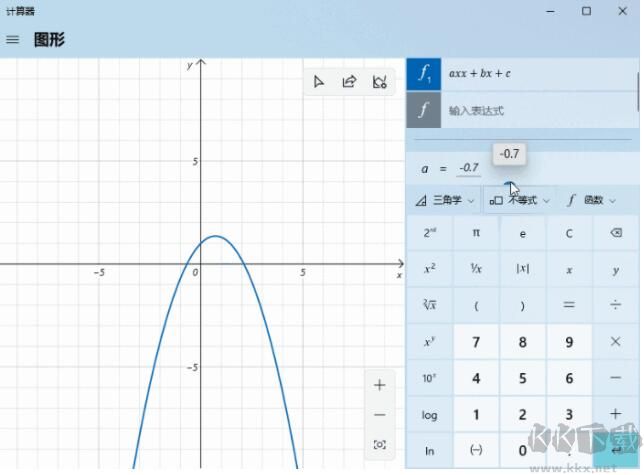Viewport: 644px width, 475px height.
Task: Insert the π constant
Action: [476, 233]
